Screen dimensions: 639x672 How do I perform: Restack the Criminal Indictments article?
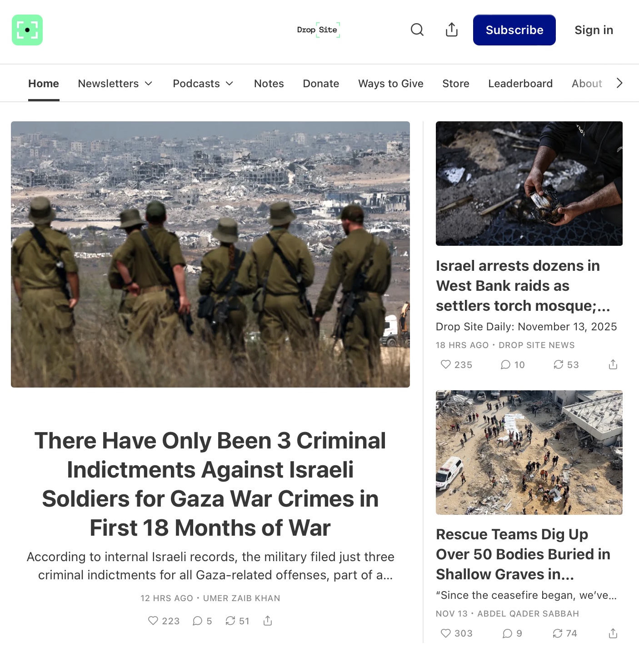pyautogui.click(x=237, y=621)
